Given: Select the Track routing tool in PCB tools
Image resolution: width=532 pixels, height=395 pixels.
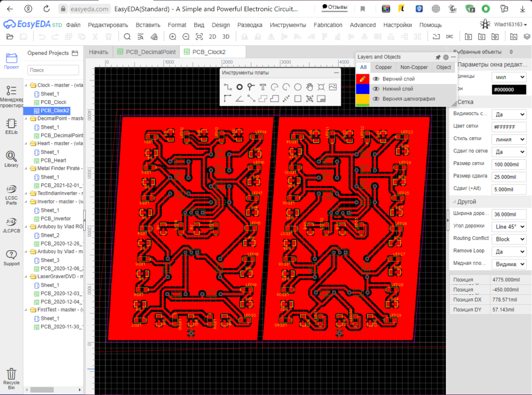Looking at the screenshot, I should [x=228, y=87].
